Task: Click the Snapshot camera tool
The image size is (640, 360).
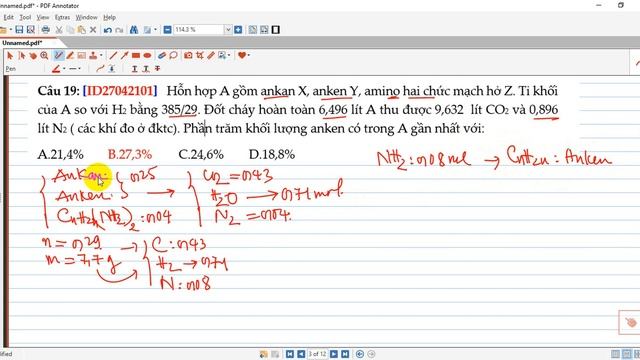Action: [188, 55]
